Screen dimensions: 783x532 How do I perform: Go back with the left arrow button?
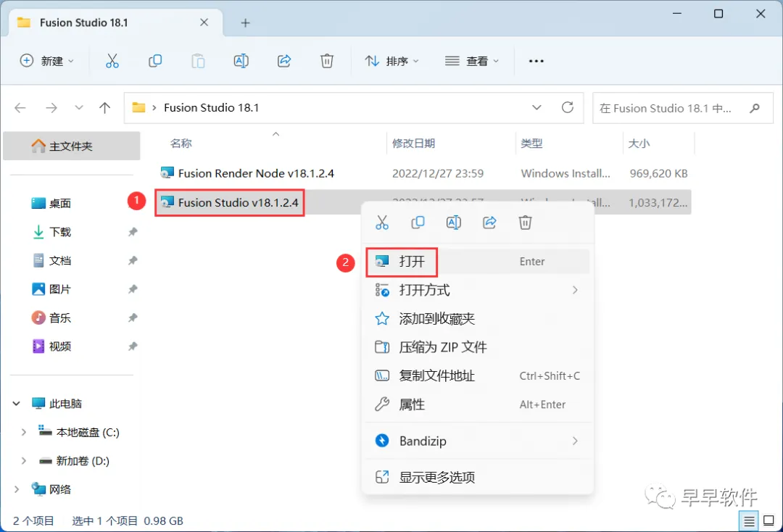[20, 108]
